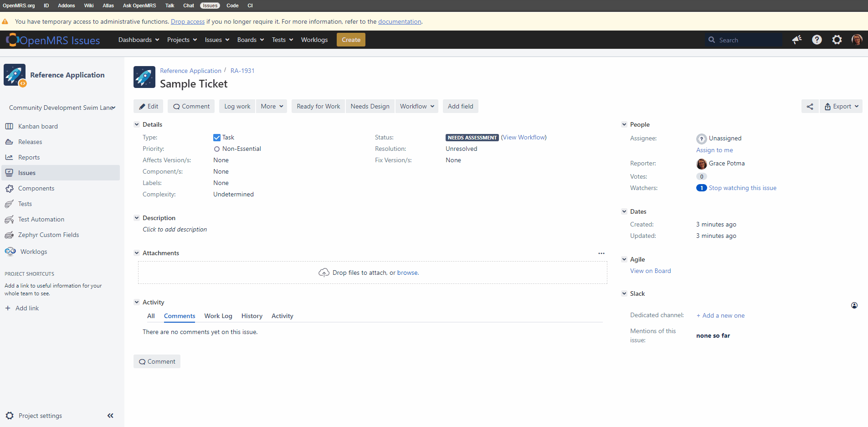The height and width of the screenshot is (427, 868).
Task: Open Project settings gear
Action: [10, 416]
